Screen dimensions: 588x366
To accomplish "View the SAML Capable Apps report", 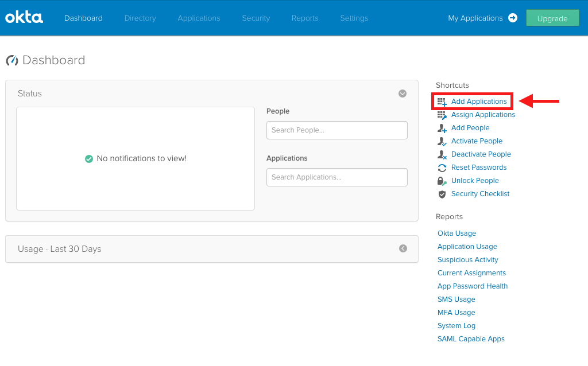I will pyautogui.click(x=471, y=339).
